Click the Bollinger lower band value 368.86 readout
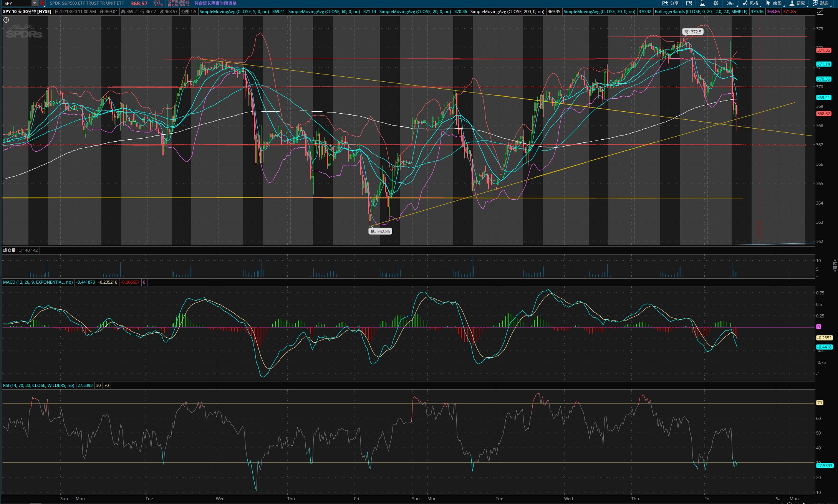The height and width of the screenshot is (504, 838). 773,12
